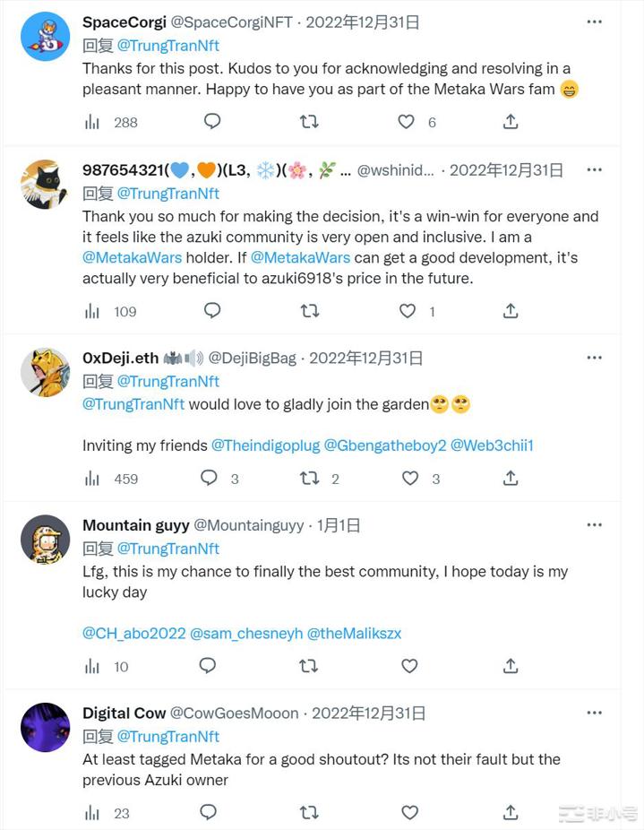Retweet the 987654321 user's reply
644x830 pixels.
pos(309,310)
